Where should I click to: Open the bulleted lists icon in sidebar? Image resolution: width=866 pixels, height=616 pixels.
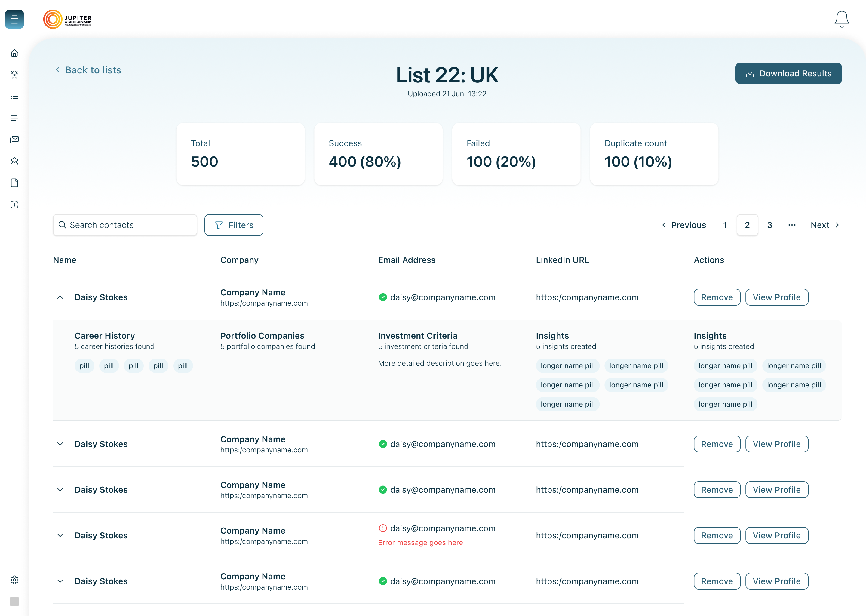[x=14, y=96]
